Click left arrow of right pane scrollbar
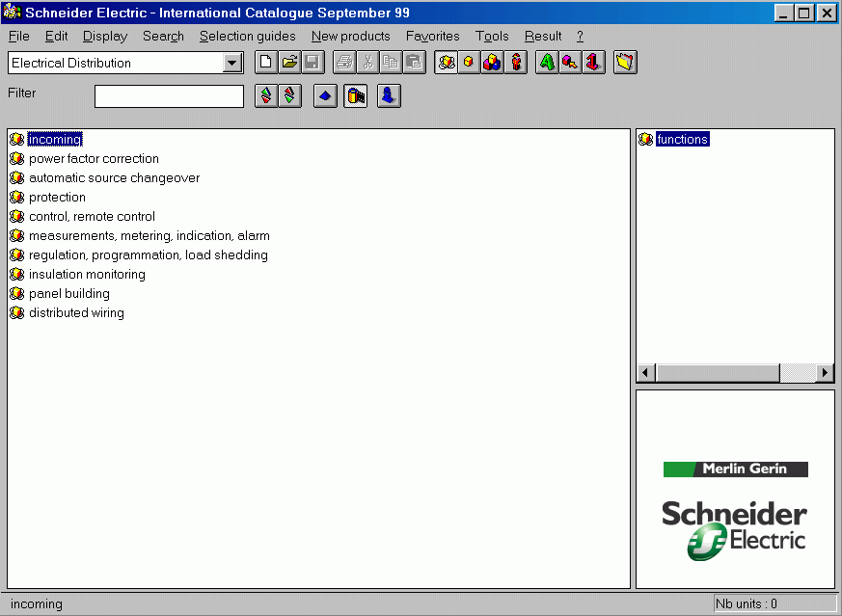 [646, 372]
